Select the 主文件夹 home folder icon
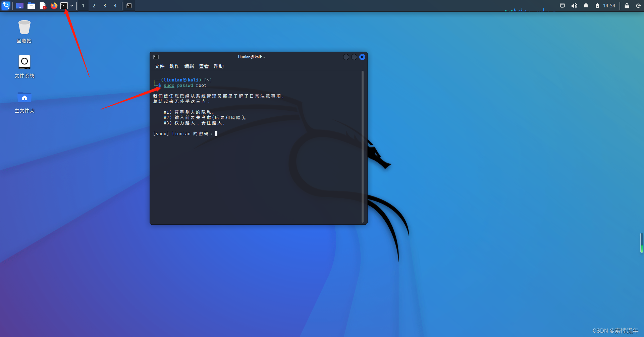 24,102
